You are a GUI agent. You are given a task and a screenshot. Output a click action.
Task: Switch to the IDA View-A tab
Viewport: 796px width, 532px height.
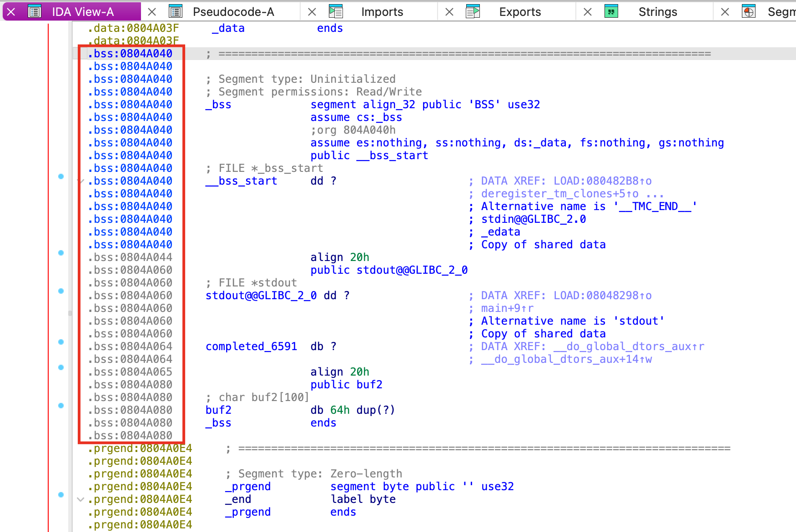pyautogui.click(x=83, y=12)
